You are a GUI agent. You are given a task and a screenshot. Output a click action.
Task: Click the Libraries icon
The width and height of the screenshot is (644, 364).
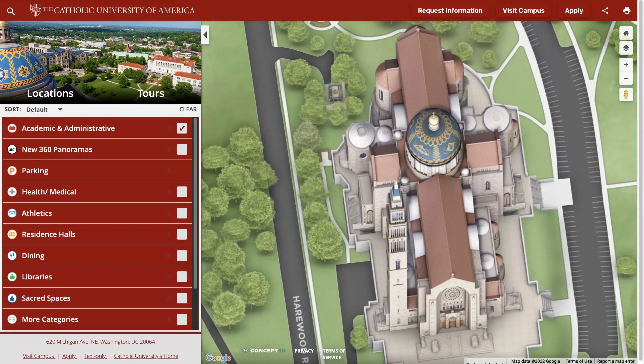(x=12, y=277)
